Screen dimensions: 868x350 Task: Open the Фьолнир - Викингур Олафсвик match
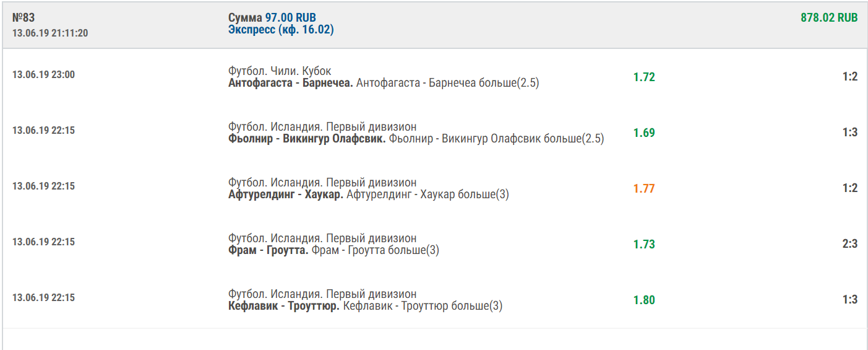coord(307,139)
